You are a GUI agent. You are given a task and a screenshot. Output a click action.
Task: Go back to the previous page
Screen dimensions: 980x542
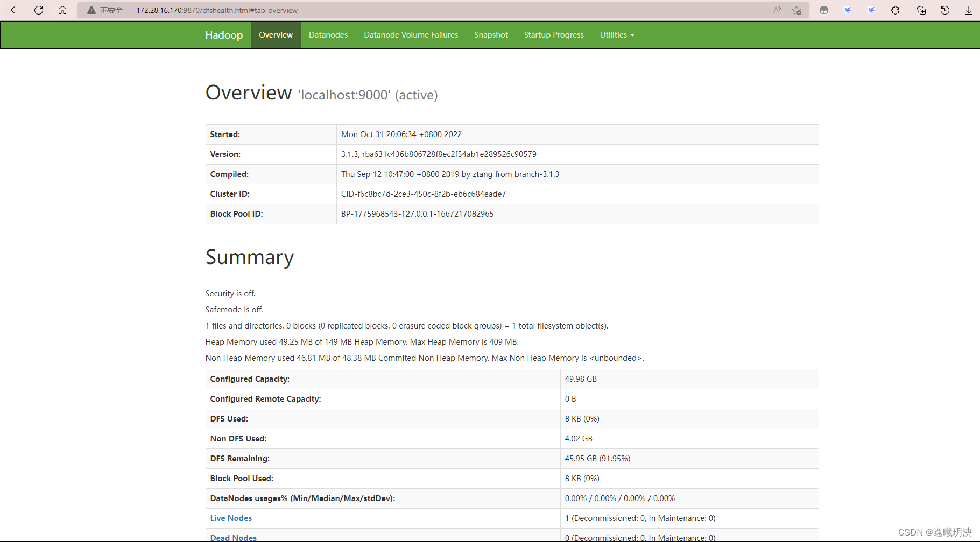(15, 10)
